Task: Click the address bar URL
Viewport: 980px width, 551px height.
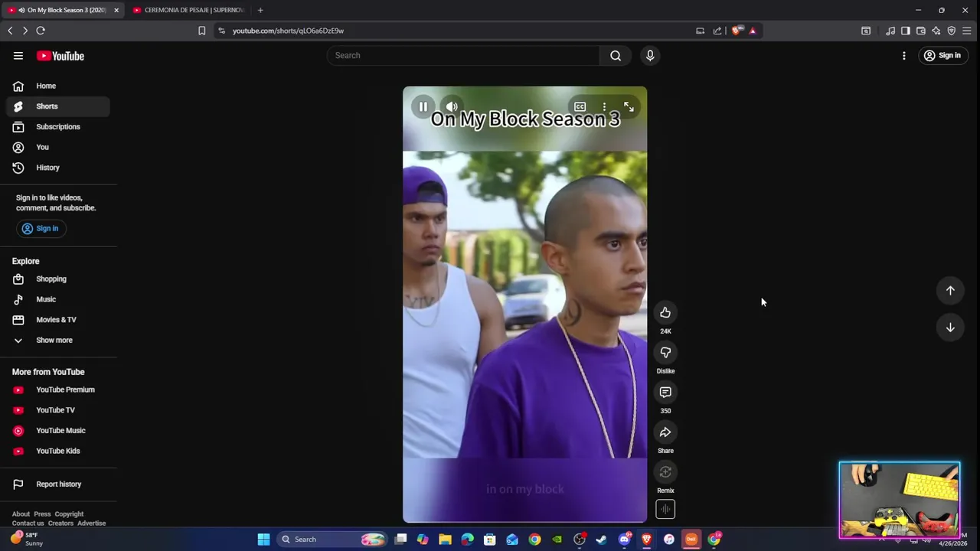Action: pos(288,31)
